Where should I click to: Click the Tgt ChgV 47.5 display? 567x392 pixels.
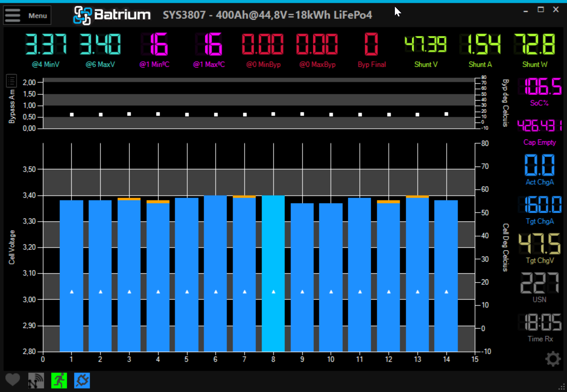[x=539, y=248]
